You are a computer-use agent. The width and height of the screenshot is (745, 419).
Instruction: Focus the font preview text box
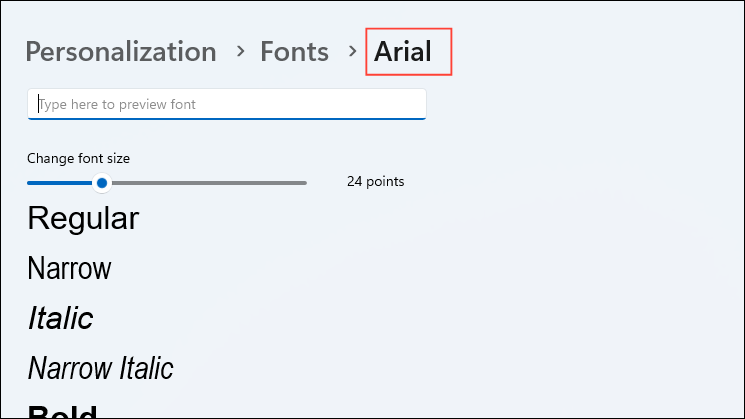[x=227, y=103]
